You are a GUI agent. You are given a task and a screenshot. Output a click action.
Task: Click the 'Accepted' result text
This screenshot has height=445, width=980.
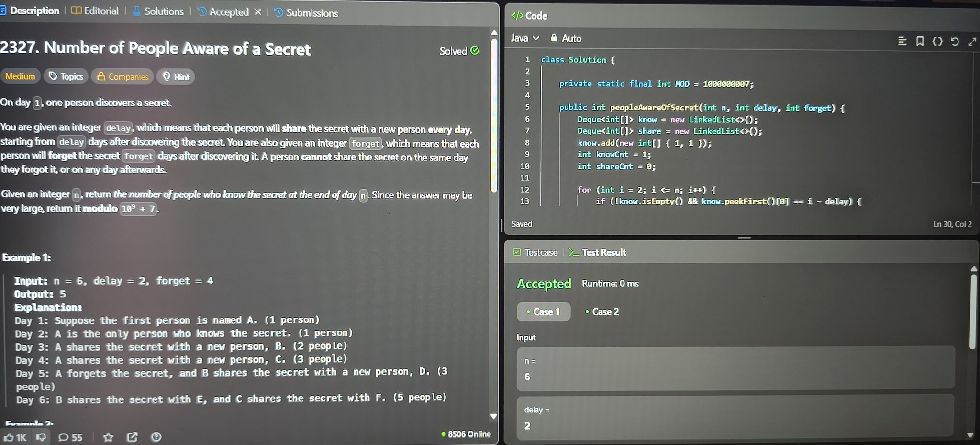coord(544,284)
